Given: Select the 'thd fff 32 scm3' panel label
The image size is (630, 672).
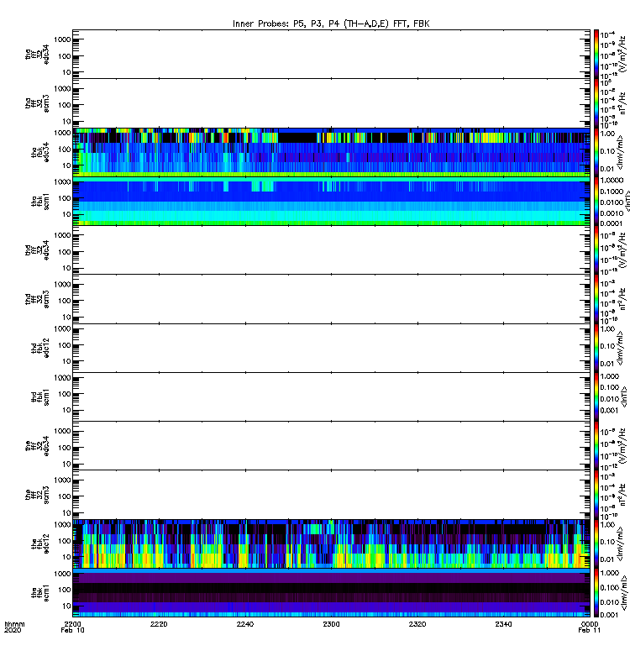Looking at the screenshot, I should click(x=37, y=299).
